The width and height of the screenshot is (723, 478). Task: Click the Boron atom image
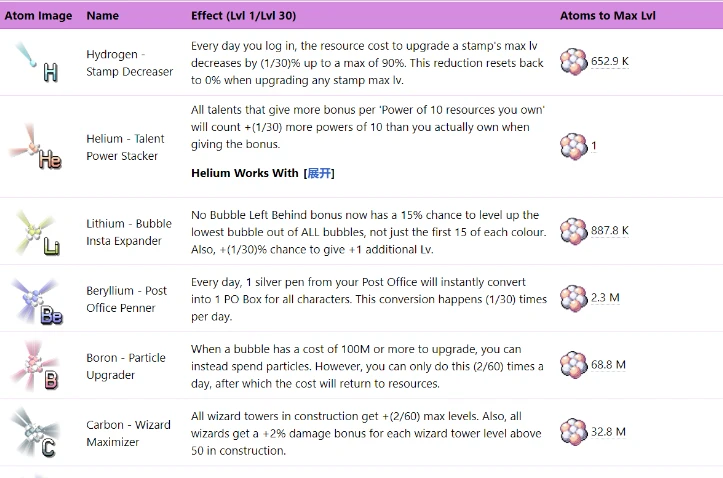tap(36, 366)
